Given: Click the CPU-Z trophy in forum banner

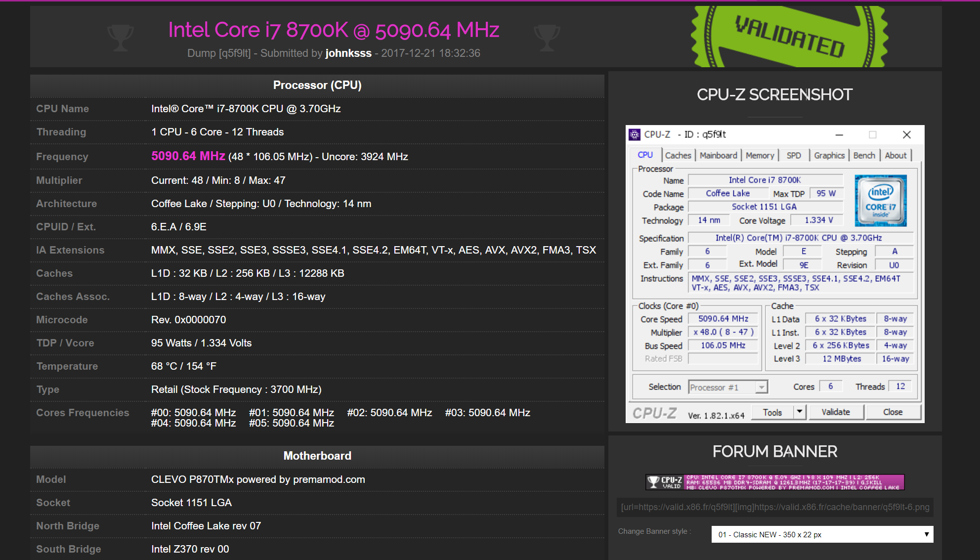Looking at the screenshot, I should 654,482.
